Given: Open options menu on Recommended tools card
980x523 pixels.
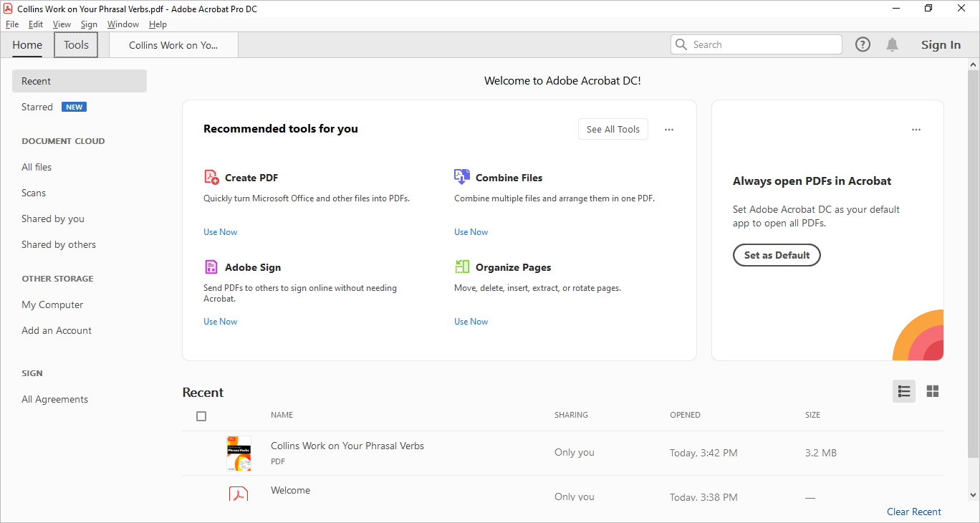Looking at the screenshot, I should coord(669,130).
